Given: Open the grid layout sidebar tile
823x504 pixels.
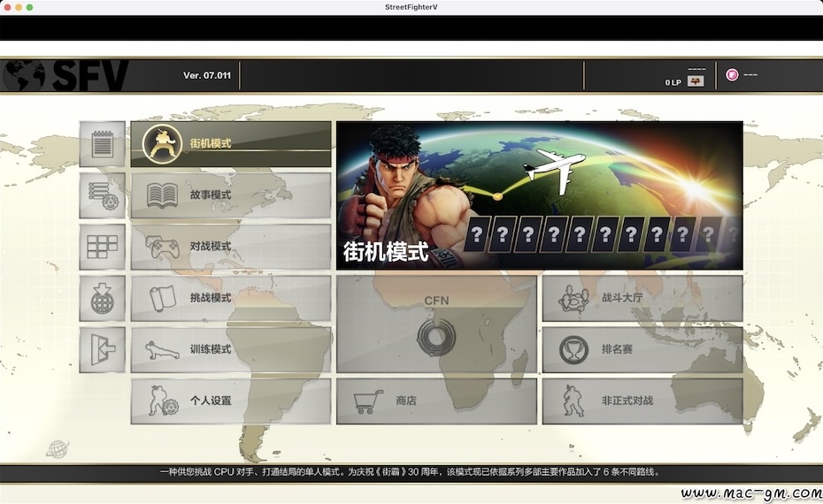Looking at the screenshot, I should tap(103, 247).
